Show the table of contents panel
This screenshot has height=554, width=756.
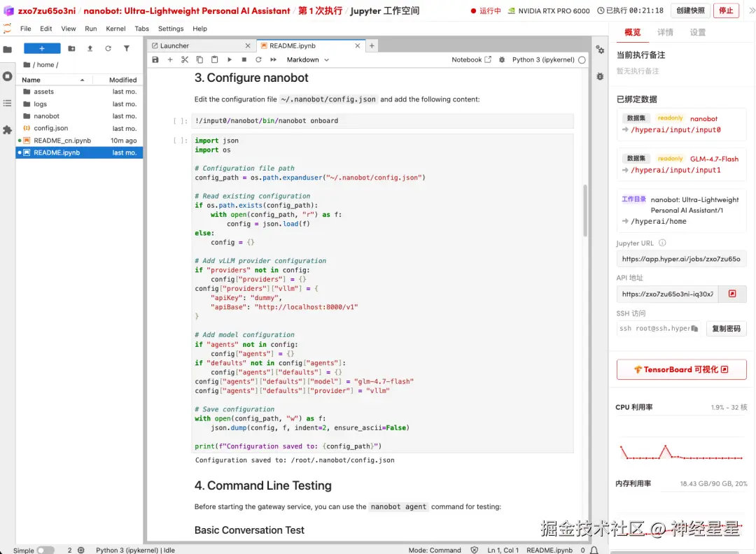[7, 103]
